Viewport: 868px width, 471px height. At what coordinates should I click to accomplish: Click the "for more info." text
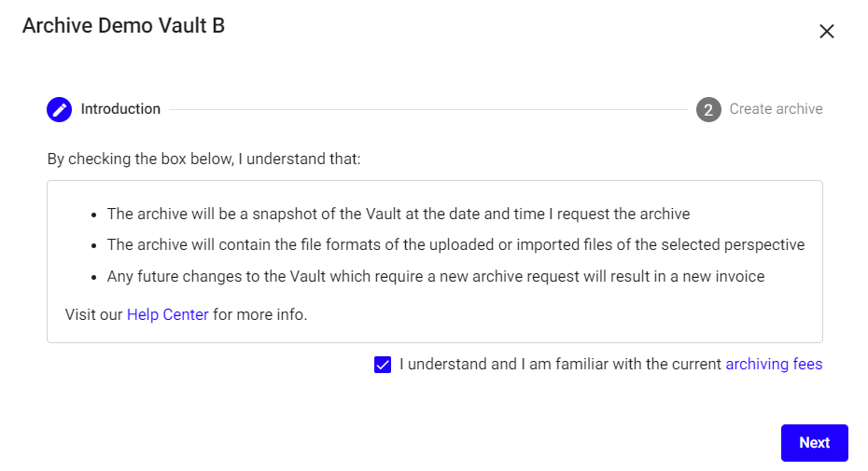(259, 314)
